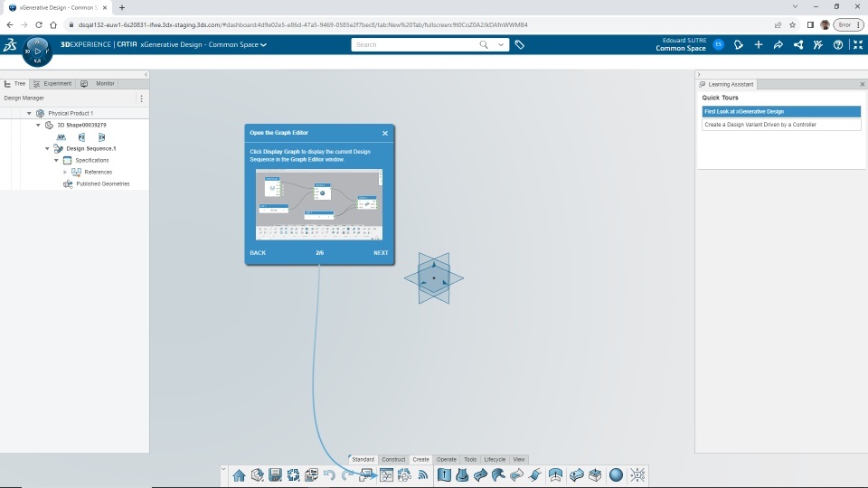Viewport: 868px width, 488px height.
Task: Select Published Geometries tree item
Action: 103,183
